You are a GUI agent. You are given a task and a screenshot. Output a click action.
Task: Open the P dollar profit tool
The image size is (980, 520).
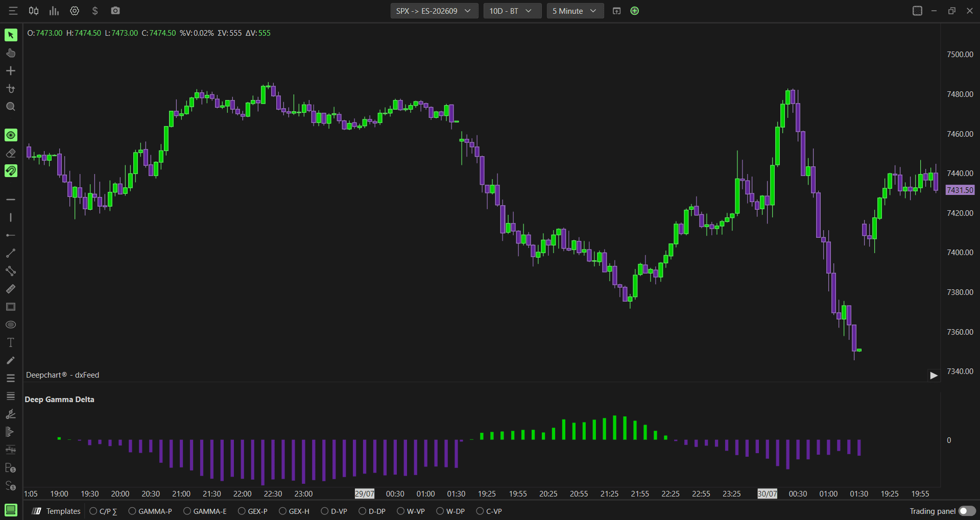click(11, 467)
